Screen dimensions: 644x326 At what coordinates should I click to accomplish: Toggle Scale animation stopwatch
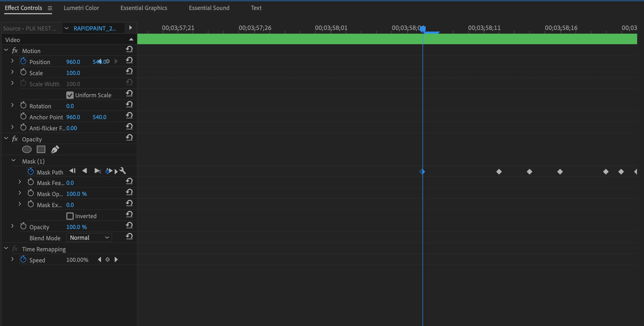23,72
